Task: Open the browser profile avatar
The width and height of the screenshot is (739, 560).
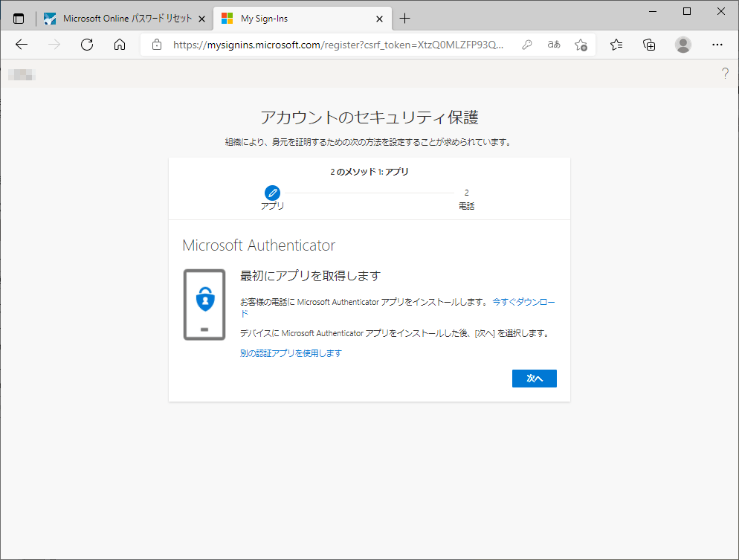Action: [683, 45]
